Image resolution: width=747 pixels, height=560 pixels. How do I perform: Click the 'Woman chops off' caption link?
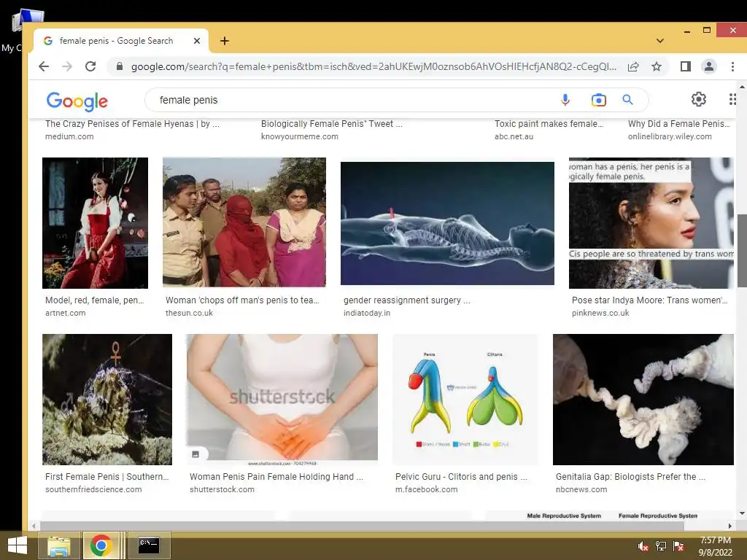coord(242,300)
